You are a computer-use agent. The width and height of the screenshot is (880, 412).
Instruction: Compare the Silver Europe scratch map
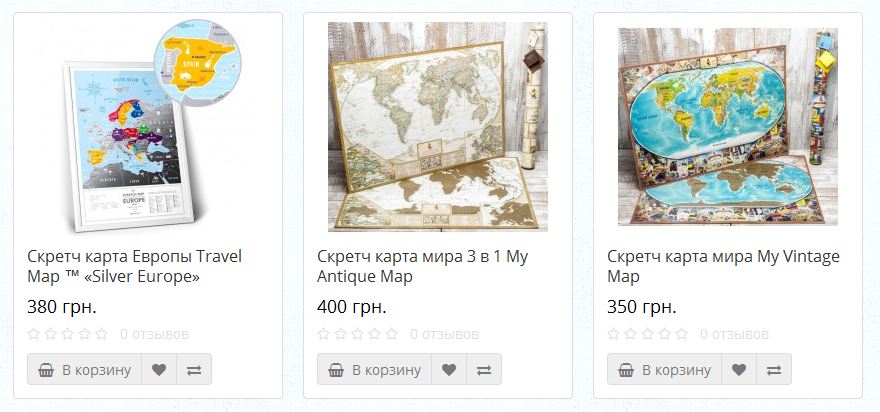click(194, 369)
